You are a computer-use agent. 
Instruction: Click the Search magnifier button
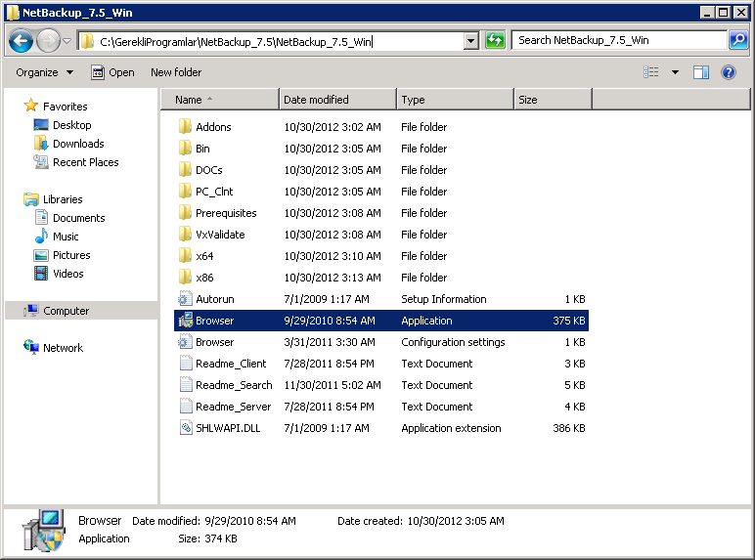pos(738,40)
